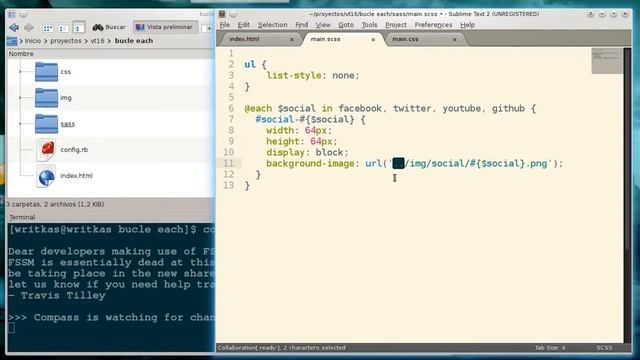Close the main.css tab
640x360 pixels.
[454, 40]
